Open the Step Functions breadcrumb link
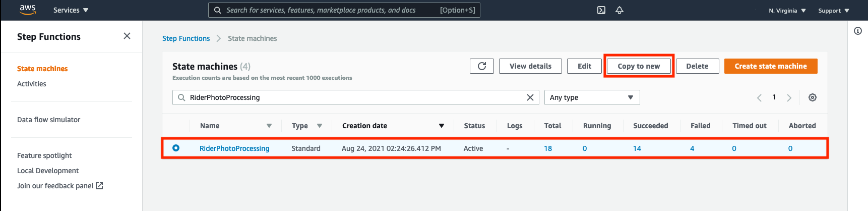 [x=186, y=38]
